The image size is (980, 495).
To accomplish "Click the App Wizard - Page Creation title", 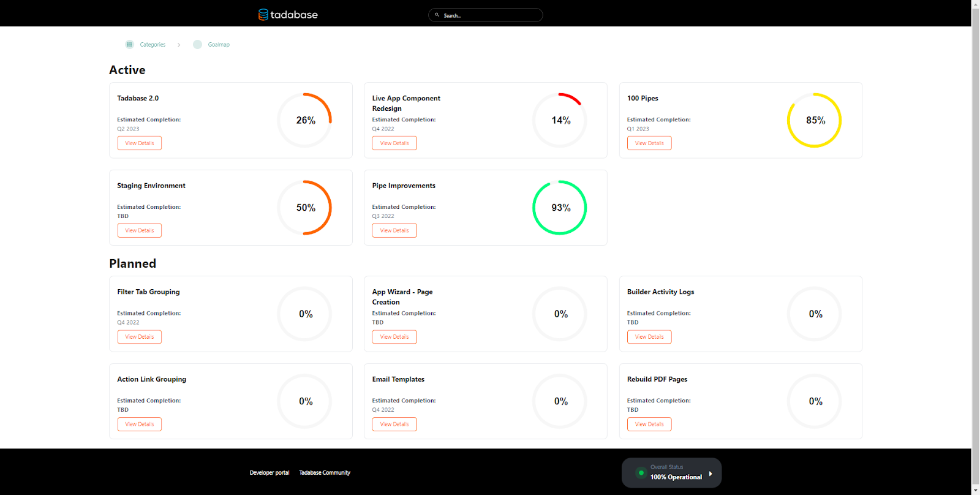I will coord(402,297).
